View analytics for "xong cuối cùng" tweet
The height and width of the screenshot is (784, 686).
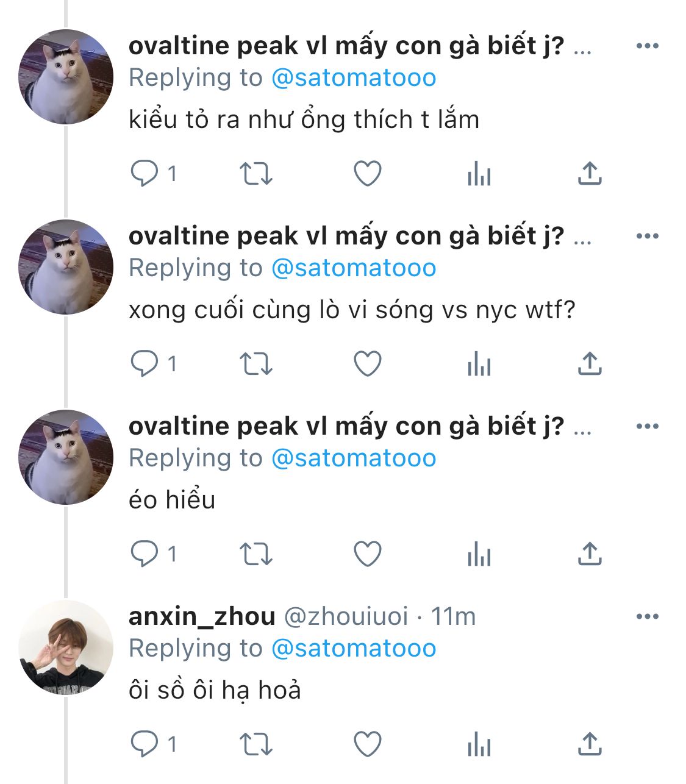479,364
